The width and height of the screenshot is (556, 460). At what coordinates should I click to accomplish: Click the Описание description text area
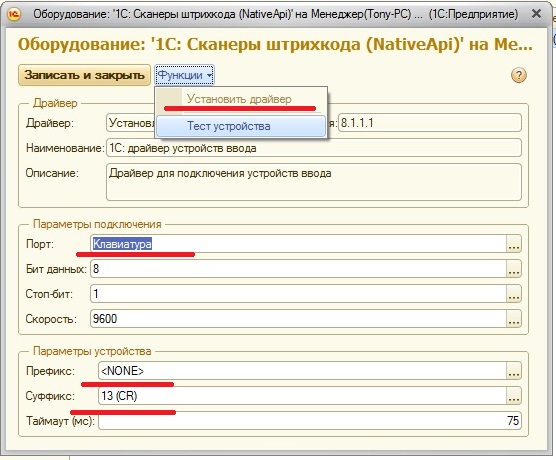point(313,182)
